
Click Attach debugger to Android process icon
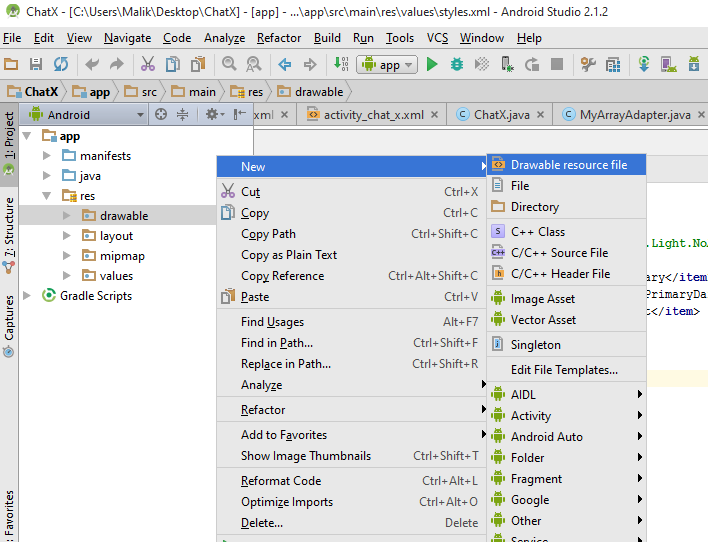tap(507, 64)
